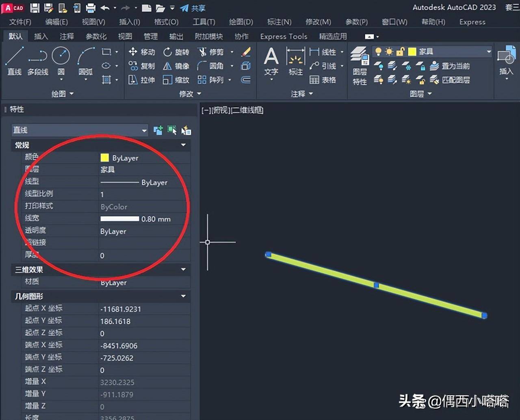Click 匹配图层 (Match Layer) button

[x=450, y=80]
